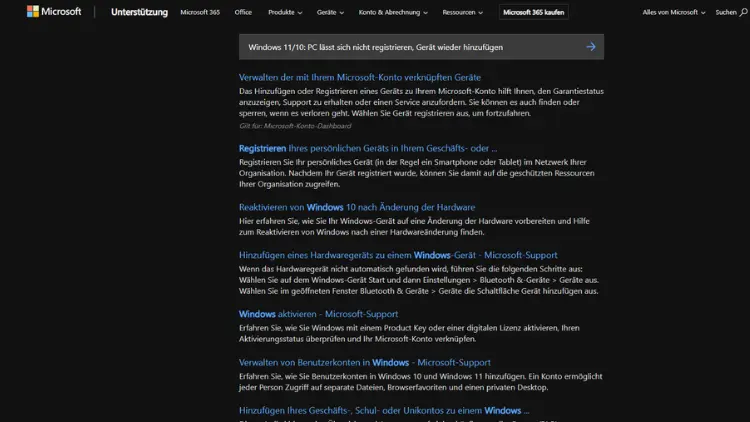
Task: Open result 'Windows aktivieren - Microsoft-Support'
Action: 319,314
